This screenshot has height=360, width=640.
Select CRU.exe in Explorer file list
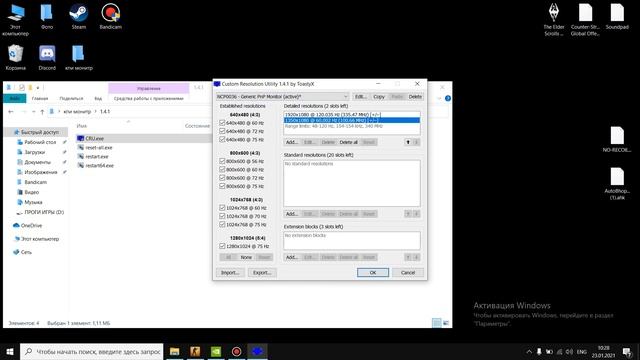pos(95,138)
